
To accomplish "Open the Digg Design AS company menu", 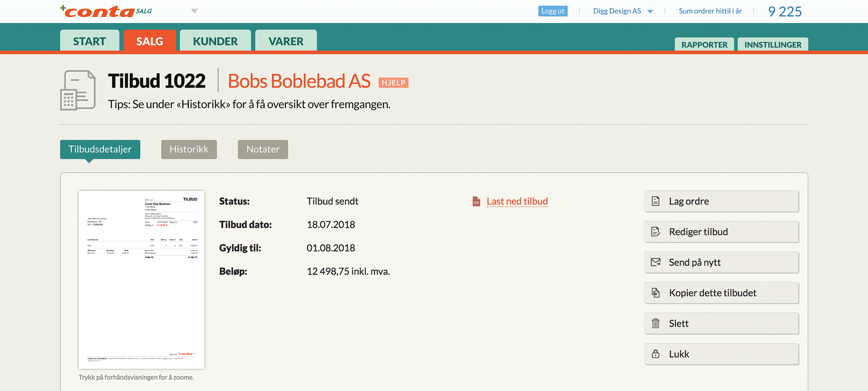I will coord(617,11).
